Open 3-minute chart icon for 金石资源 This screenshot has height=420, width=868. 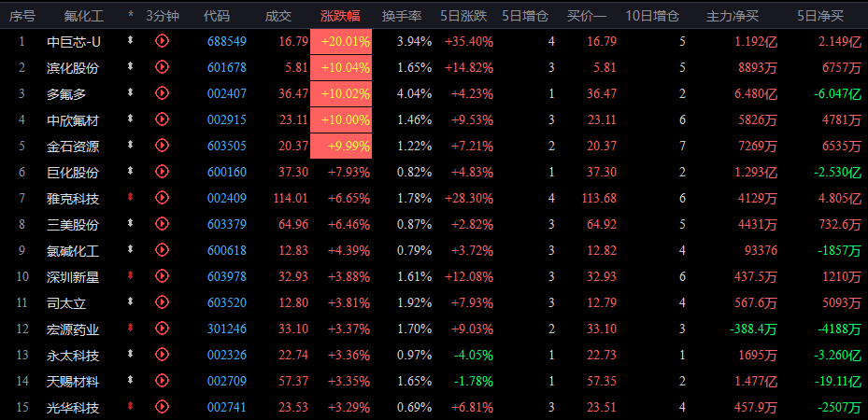tap(162, 145)
